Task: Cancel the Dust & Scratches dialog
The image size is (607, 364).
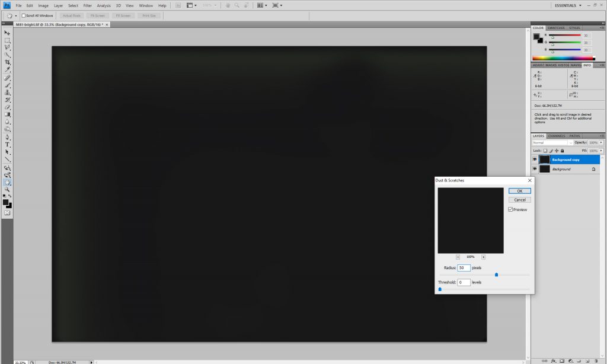Action: (519, 200)
